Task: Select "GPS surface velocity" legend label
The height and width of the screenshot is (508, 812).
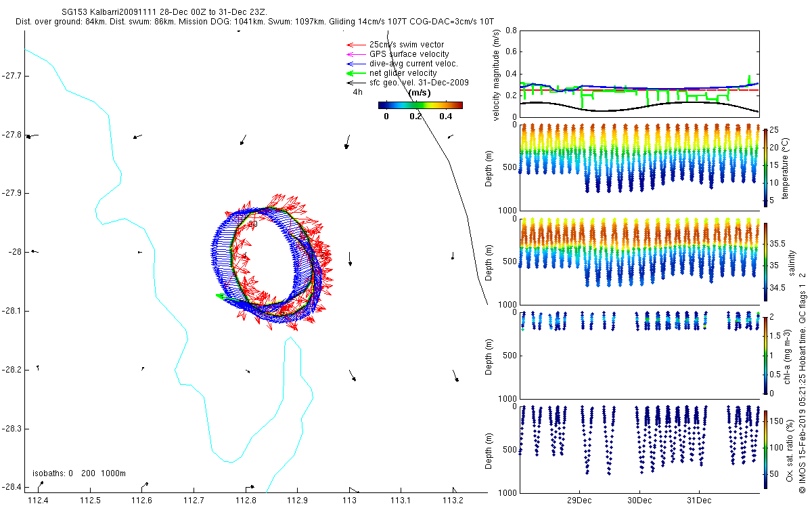Action: [x=409, y=54]
